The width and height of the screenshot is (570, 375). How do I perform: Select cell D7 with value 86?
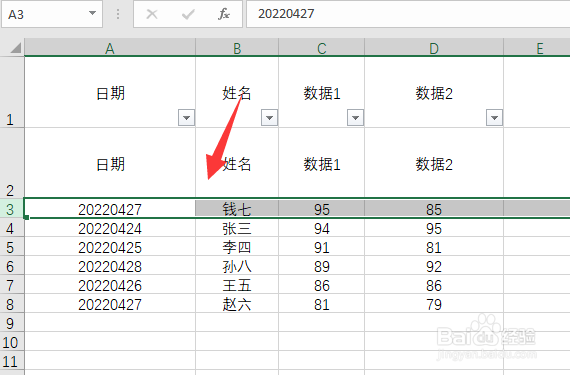[434, 285]
